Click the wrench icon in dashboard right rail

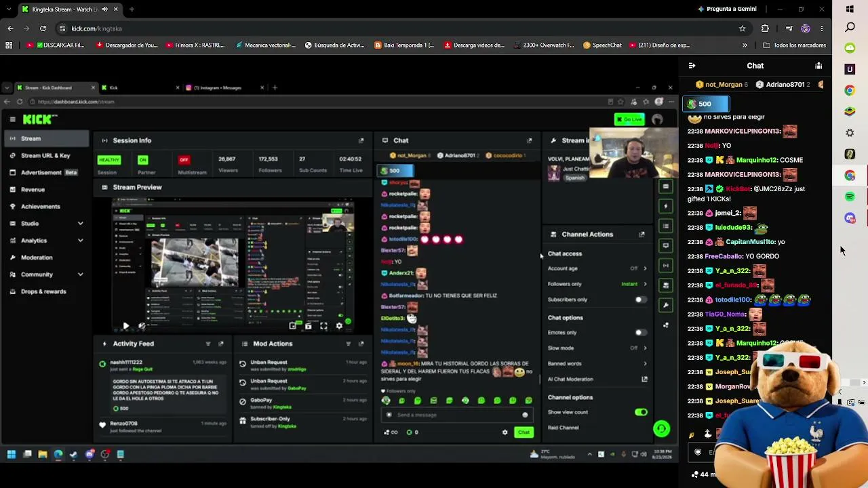pos(666,305)
